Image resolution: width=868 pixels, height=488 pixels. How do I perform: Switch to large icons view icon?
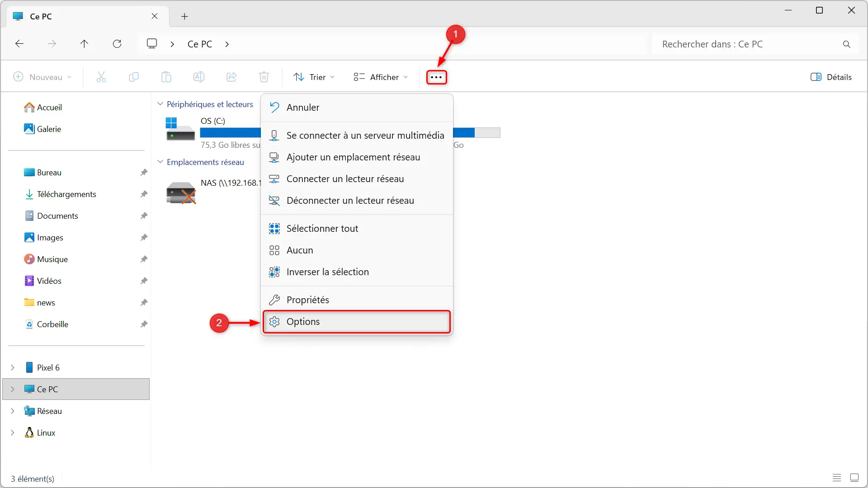pos(854,478)
